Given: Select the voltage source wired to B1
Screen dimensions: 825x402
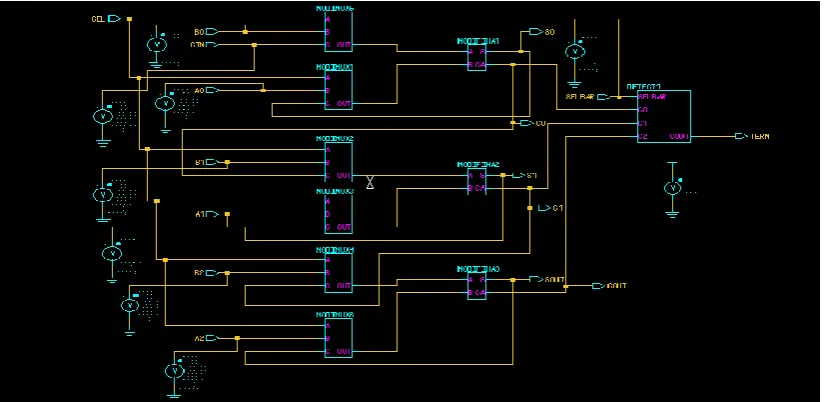Looking at the screenshot, I should pyautogui.click(x=103, y=195).
